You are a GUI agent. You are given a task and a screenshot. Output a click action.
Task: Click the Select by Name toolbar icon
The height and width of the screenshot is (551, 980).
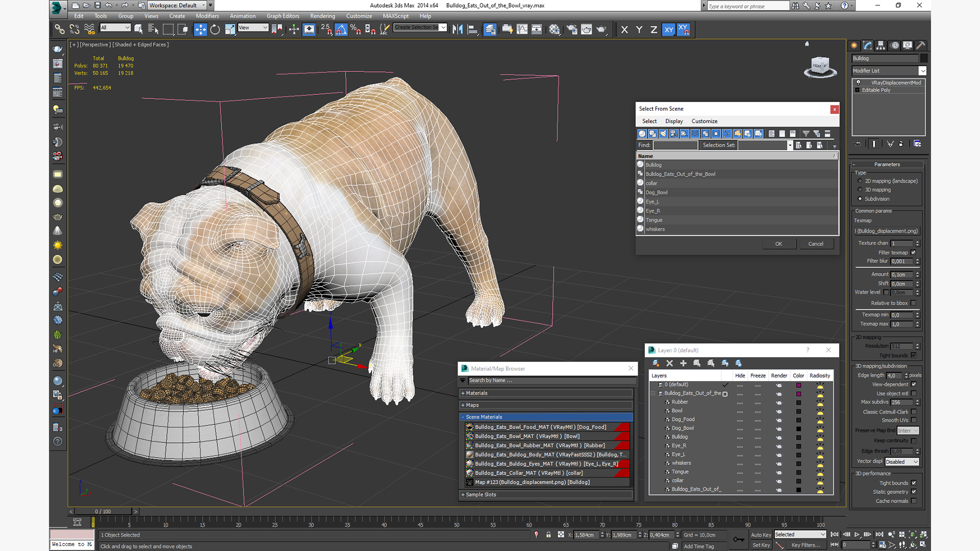pyautogui.click(x=153, y=29)
